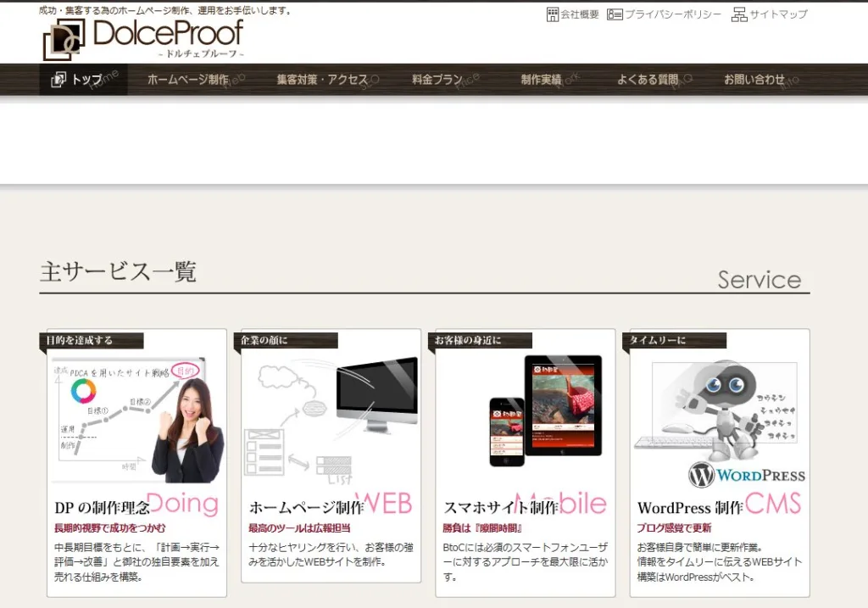Click お問い合わせ in the navigation bar
This screenshot has width=868, height=608.
coord(754,80)
